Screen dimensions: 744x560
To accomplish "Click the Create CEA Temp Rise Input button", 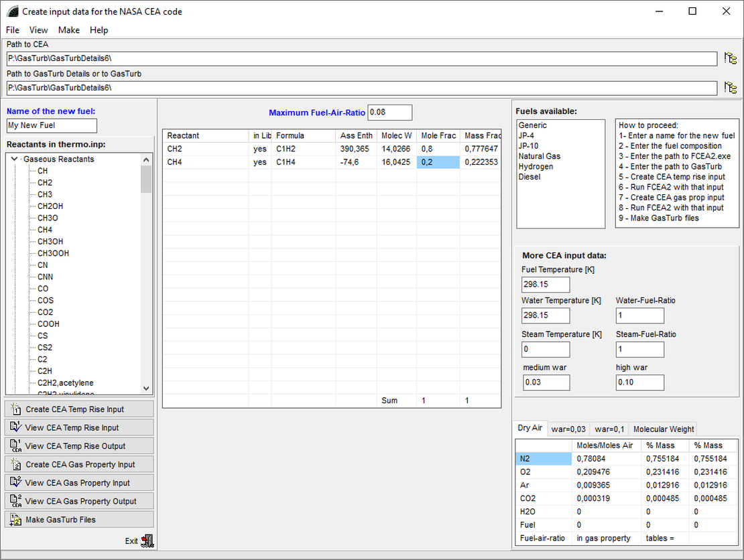I will pos(80,409).
